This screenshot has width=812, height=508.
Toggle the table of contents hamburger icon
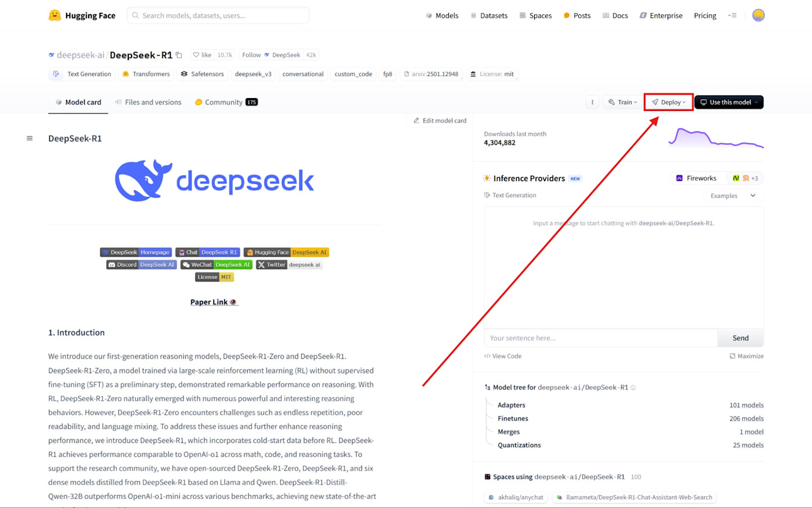30,138
